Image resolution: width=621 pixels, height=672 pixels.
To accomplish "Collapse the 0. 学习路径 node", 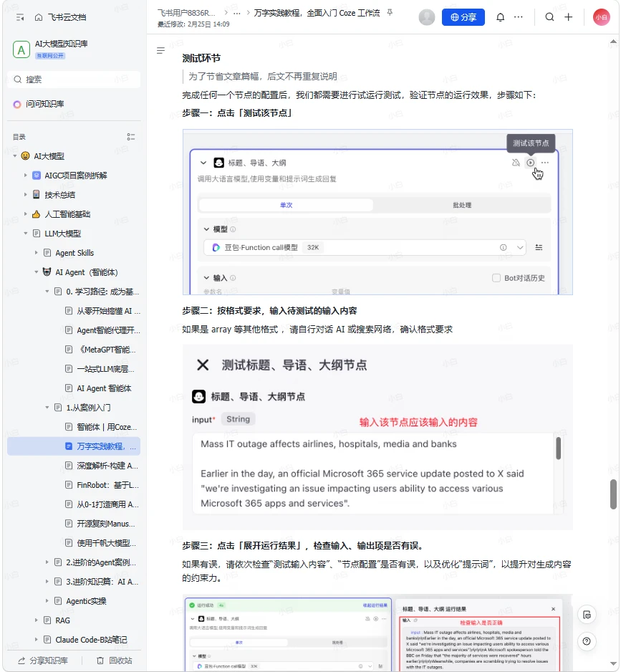I will pos(47,292).
